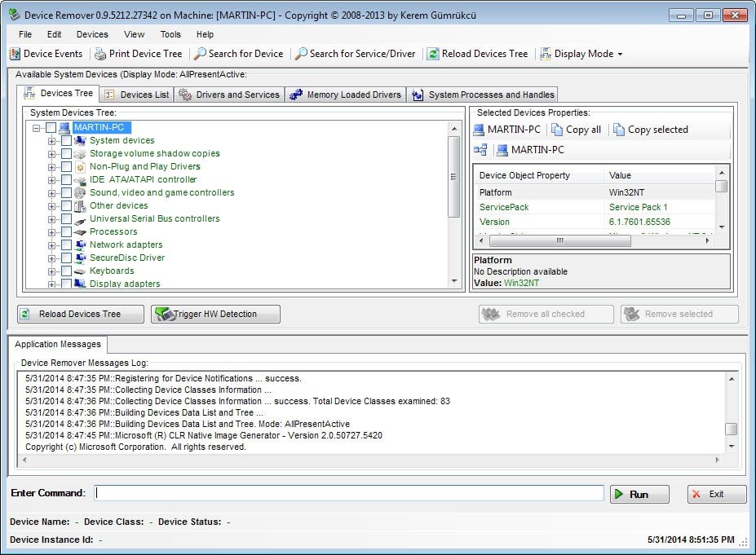Open Search for Device magnifier icon

tap(200, 54)
